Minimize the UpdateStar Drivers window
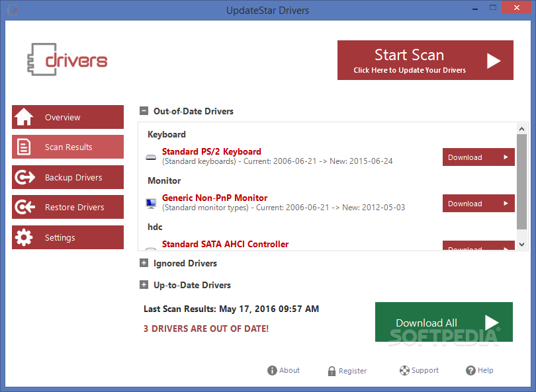Viewport: 536px width, 392px height. pos(475,8)
